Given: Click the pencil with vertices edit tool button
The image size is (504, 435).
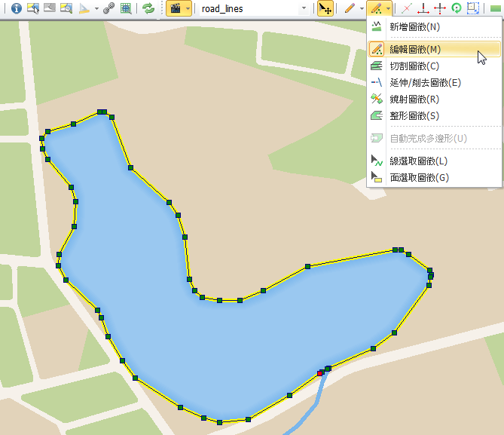Looking at the screenshot, I should [376, 8].
